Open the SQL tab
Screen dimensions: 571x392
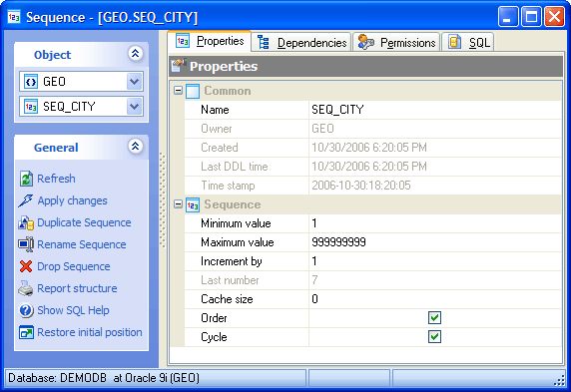tap(468, 42)
